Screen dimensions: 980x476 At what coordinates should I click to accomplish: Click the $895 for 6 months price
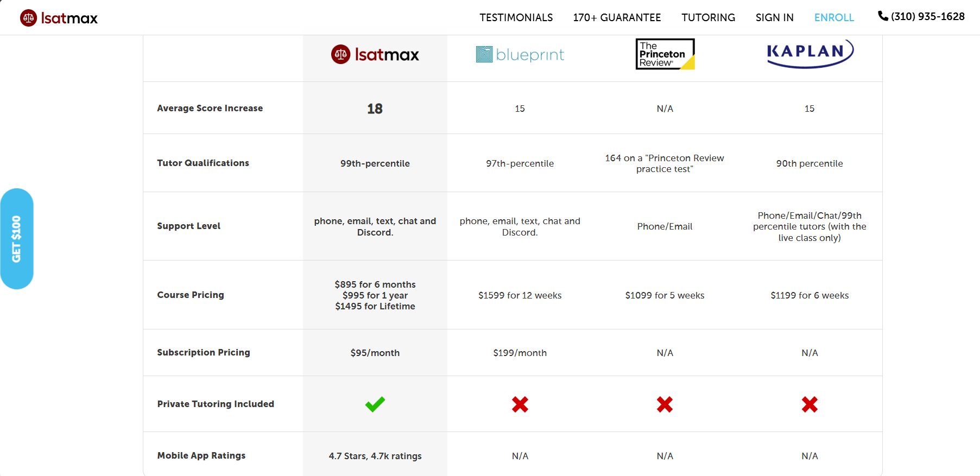click(x=375, y=284)
